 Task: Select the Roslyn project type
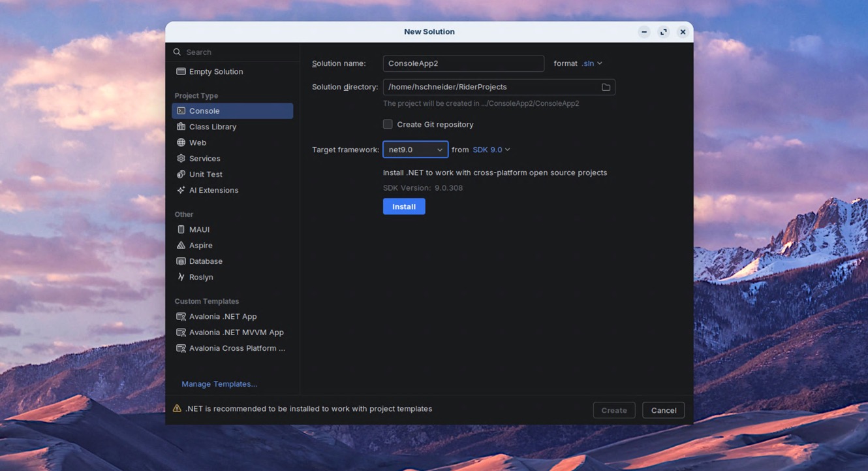click(200, 276)
